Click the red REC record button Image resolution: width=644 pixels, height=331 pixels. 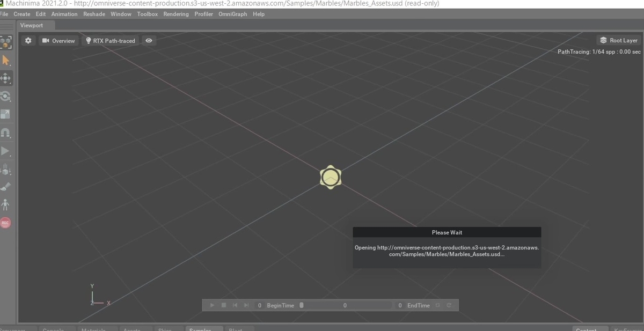pyautogui.click(x=6, y=223)
